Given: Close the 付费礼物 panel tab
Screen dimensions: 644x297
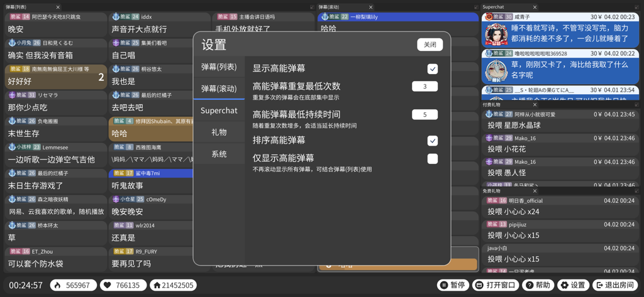Looking at the screenshot, I should click(x=535, y=105).
